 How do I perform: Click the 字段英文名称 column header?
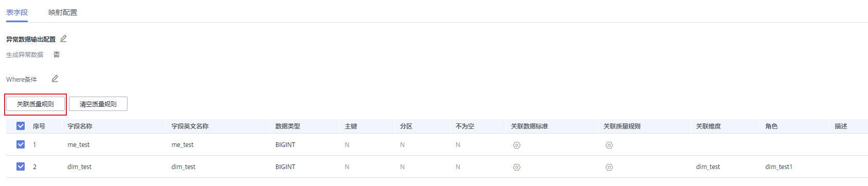(x=190, y=126)
